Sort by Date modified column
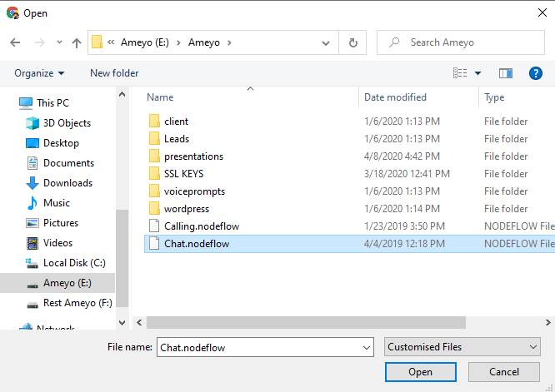This screenshot has width=555, height=392. point(395,97)
